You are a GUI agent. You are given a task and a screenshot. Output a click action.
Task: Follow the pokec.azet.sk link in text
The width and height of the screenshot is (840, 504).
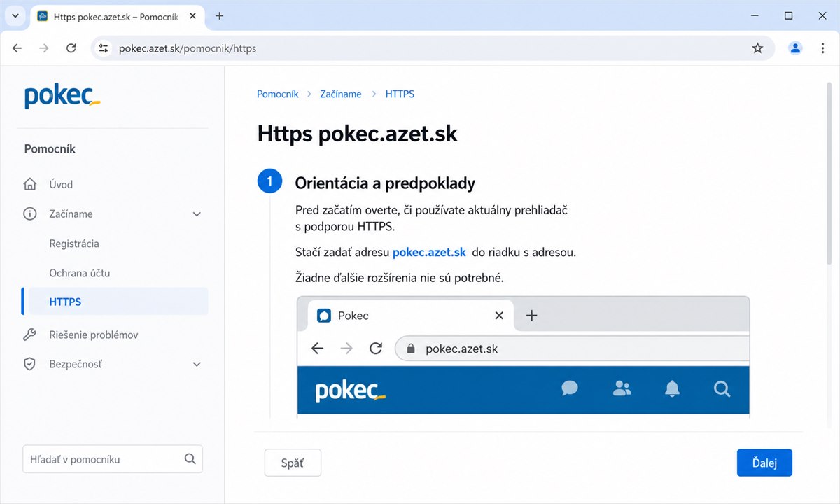429,252
